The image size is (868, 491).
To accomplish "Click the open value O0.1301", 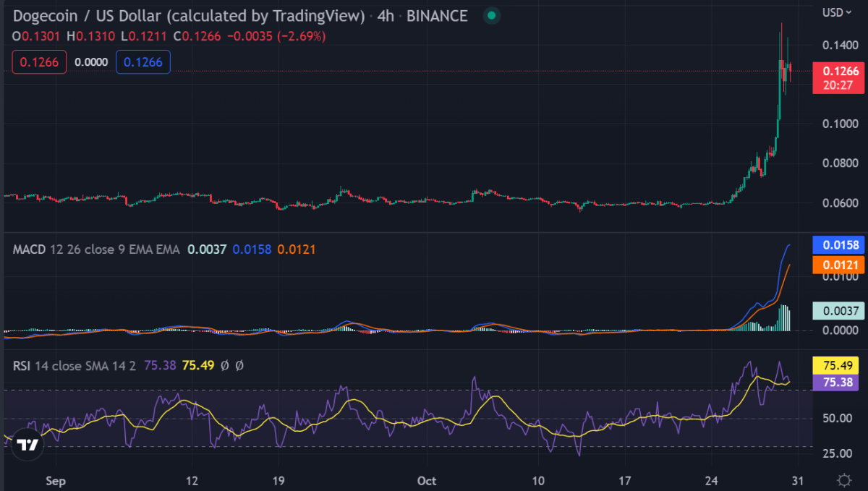I will (x=37, y=35).
